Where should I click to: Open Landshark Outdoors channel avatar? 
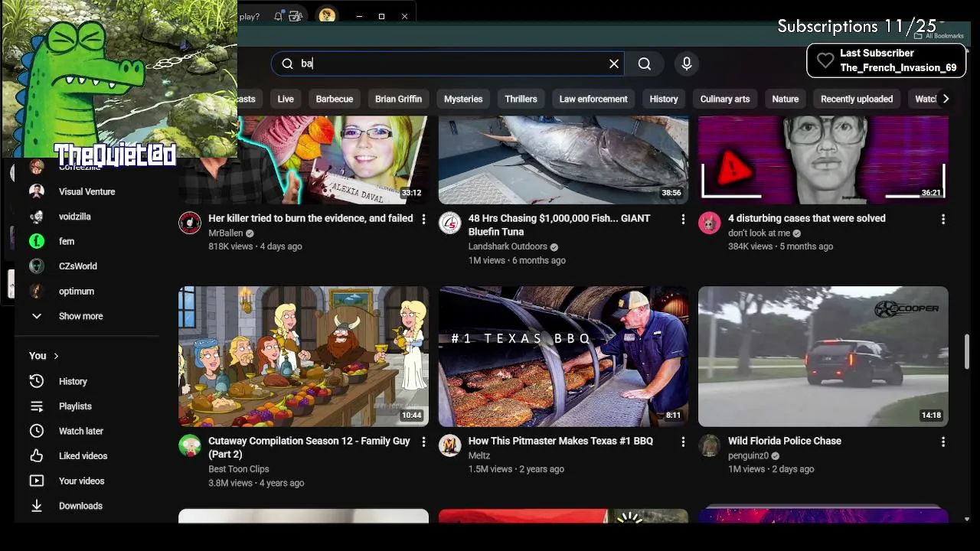(449, 223)
